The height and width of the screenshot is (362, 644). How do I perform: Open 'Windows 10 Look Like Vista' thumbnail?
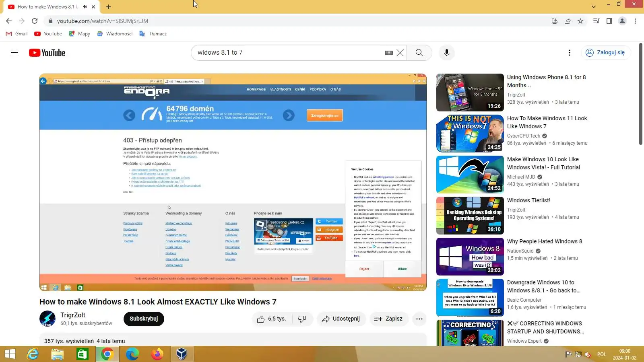(470, 175)
